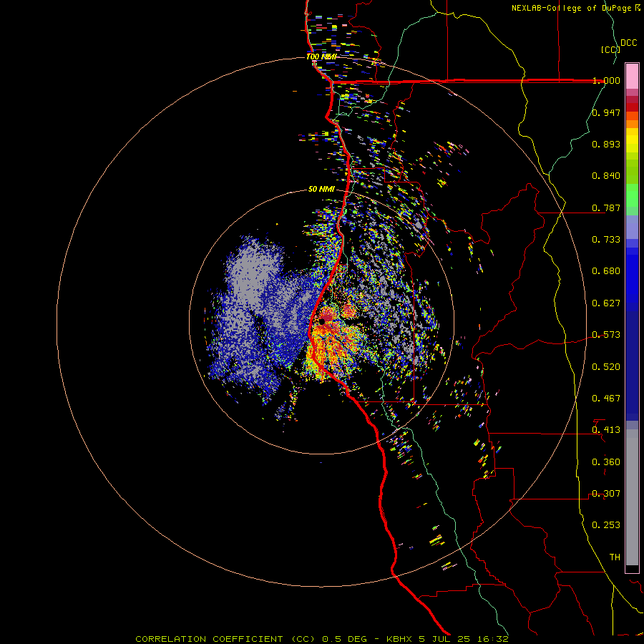644x644 pixels.
Task: Click the DCC label above the color bar
Action: click(x=628, y=43)
